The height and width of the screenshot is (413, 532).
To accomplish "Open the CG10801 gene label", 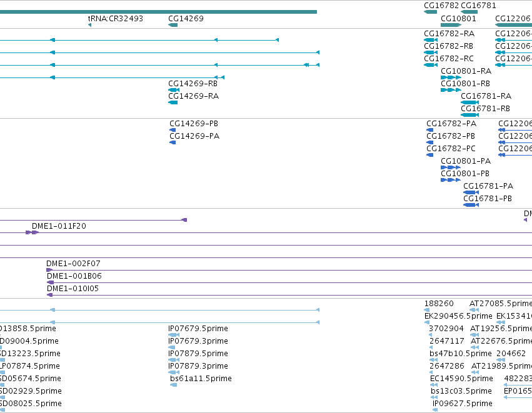I will click(458, 18).
